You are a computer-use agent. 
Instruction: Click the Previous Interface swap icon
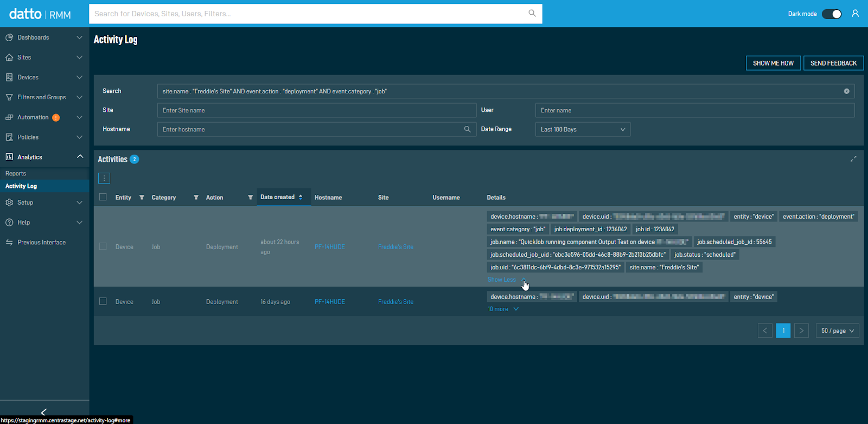9,243
